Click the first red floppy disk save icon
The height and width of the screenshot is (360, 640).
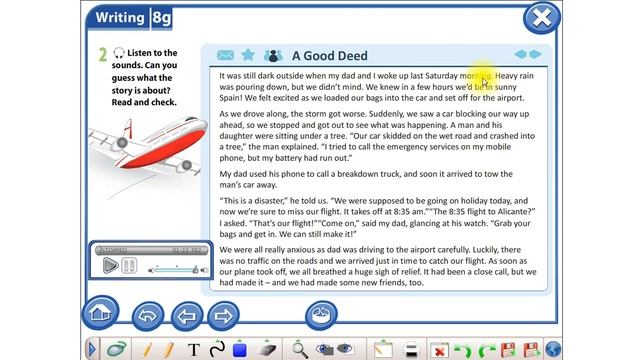point(508,350)
